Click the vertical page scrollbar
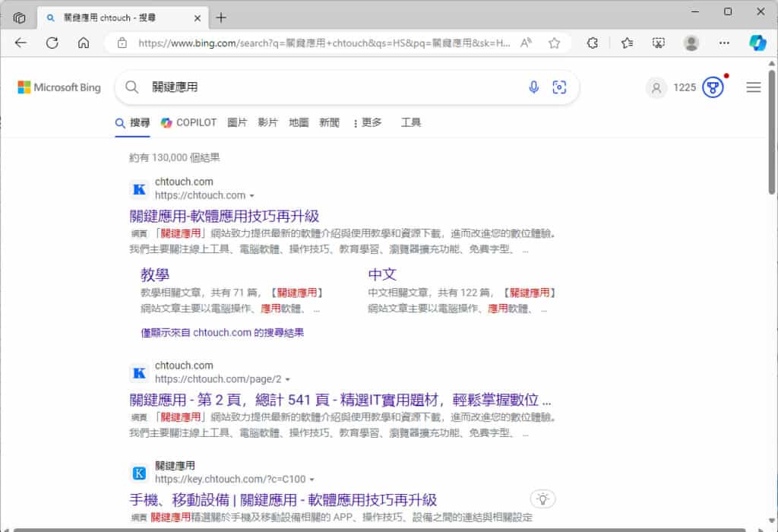The height and width of the screenshot is (532, 778). pos(772,132)
